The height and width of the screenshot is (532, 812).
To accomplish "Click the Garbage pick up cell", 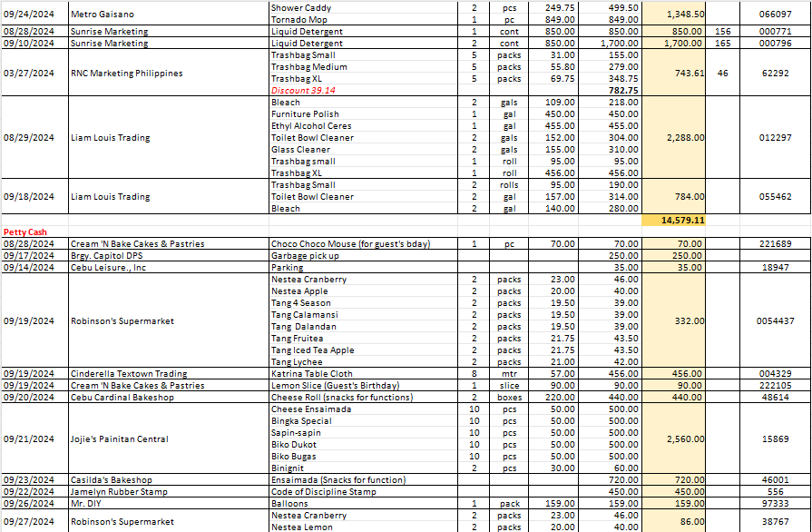I will [x=363, y=255].
